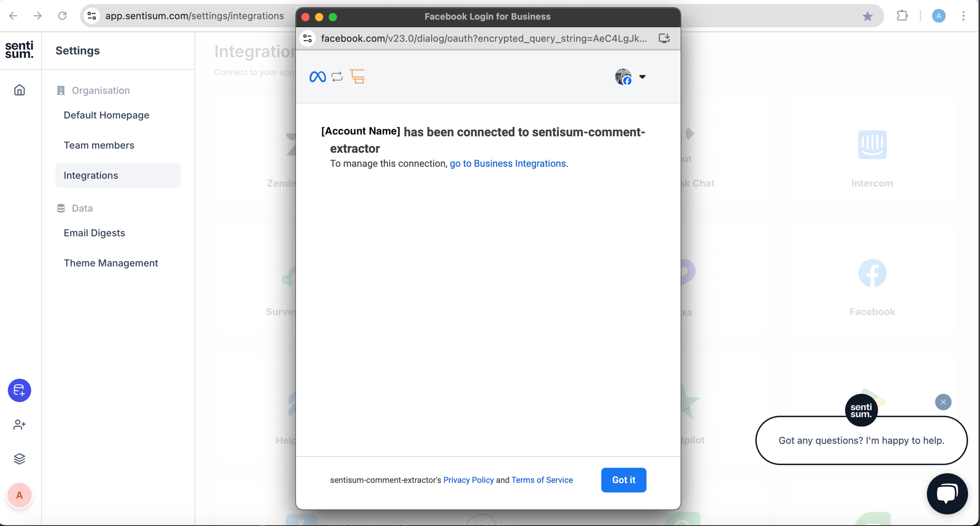Select Integrations in settings menu
This screenshot has height=526, width=980.
(118, 175)
